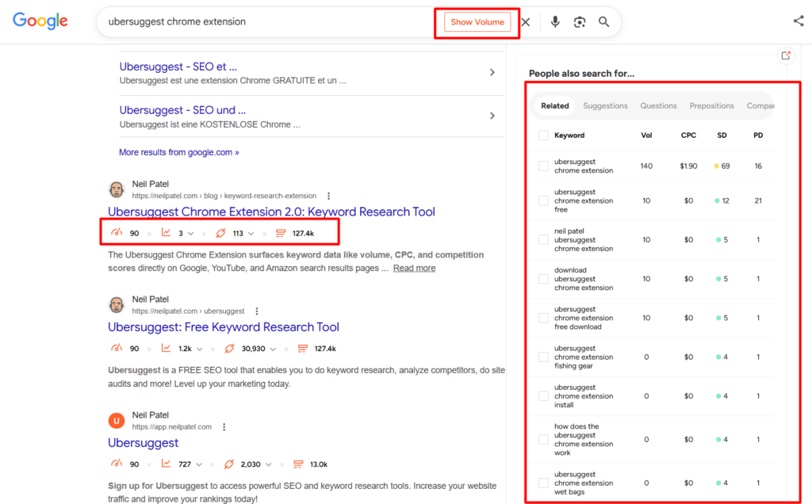Check 'ubersuggest chrome extension free' keyword checkbox
This screenshot has width=812, height=504.
click(x=543, y=200)
